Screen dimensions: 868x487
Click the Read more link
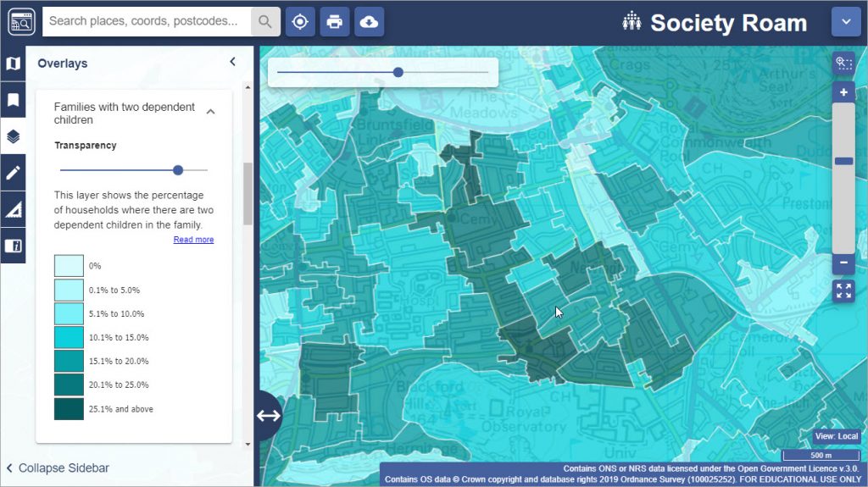pyautogui.click(x=193, y=240)
